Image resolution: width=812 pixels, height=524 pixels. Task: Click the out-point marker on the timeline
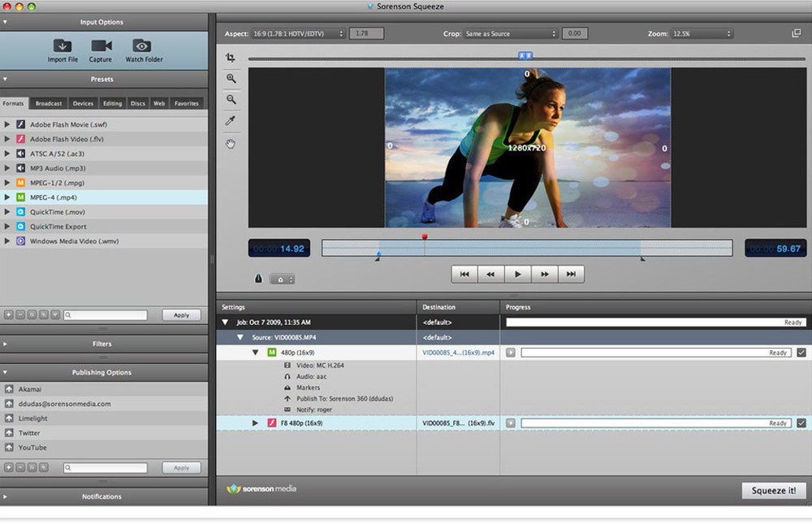(x=642, y=258)
